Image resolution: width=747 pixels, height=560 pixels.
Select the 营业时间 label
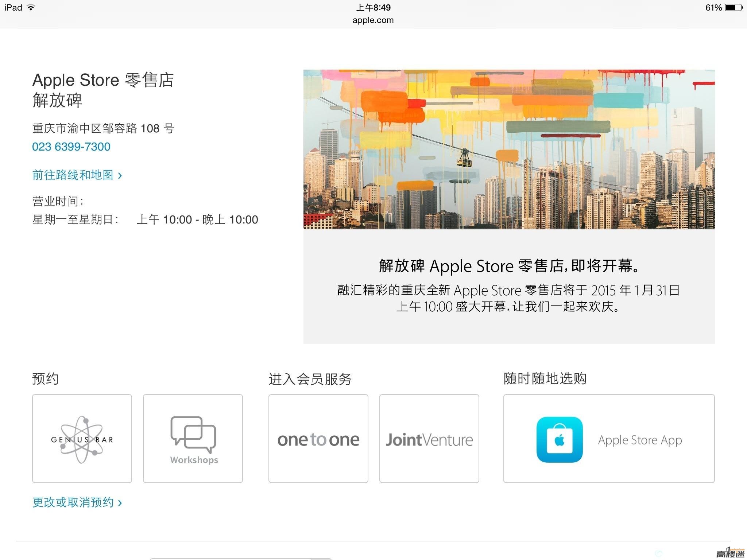[x=58, y=201]
